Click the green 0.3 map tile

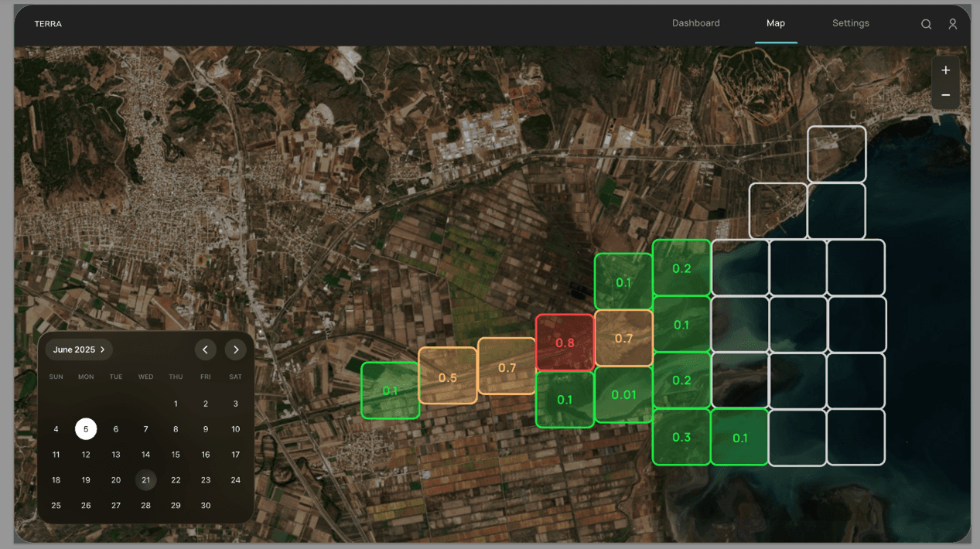coord(681,437)
